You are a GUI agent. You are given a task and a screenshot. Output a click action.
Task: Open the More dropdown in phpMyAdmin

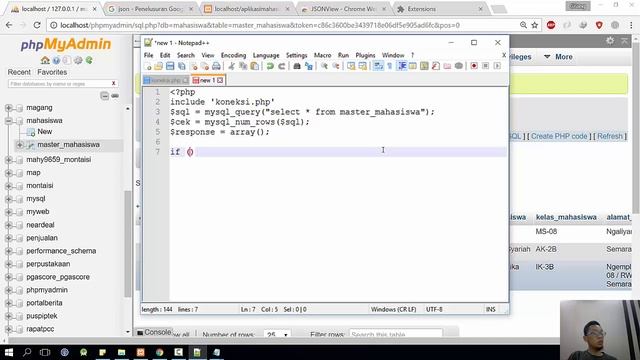(558, 57)
